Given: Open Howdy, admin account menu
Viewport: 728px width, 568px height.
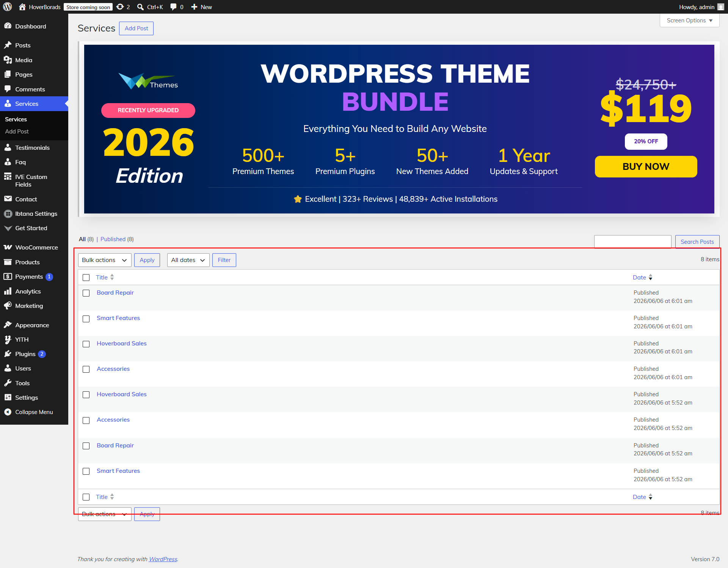Looking at the screenshot, I should 701,7.
